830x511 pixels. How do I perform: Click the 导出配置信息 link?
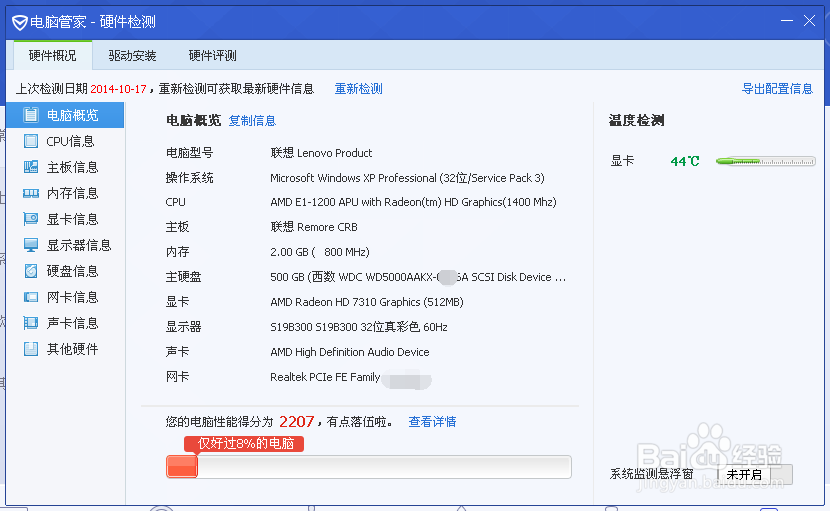tap(777, 88)
